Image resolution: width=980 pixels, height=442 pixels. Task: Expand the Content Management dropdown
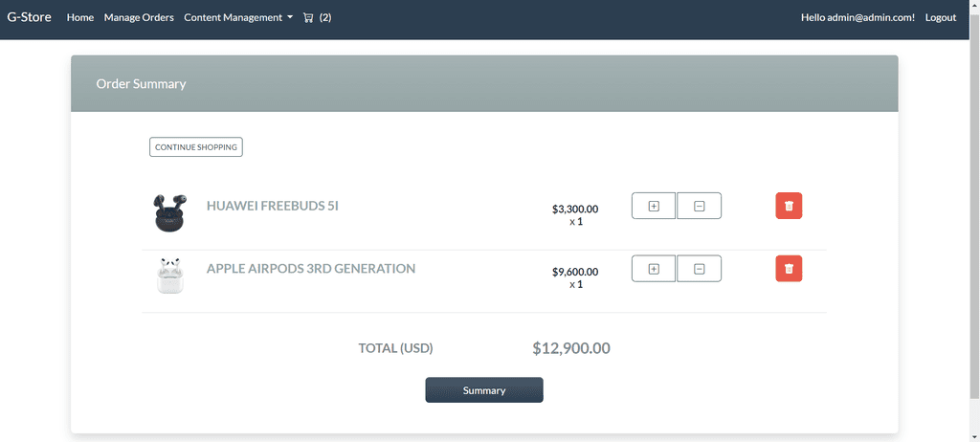click(238, 17)
